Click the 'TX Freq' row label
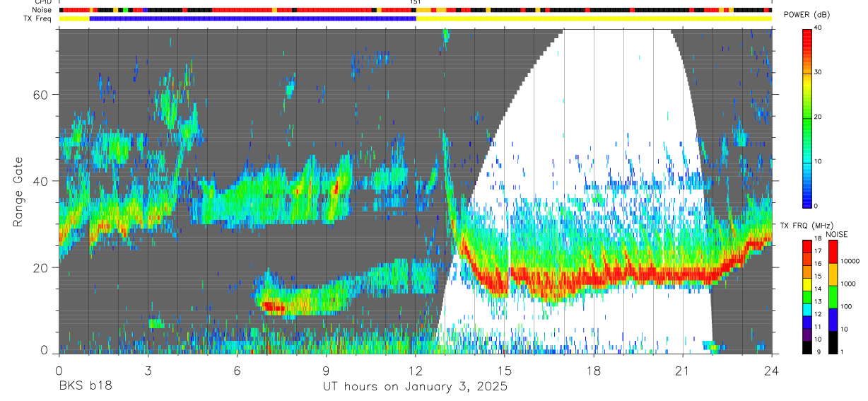Image resolution: width=868 pixels, height=401 pixels. [39, 18]
